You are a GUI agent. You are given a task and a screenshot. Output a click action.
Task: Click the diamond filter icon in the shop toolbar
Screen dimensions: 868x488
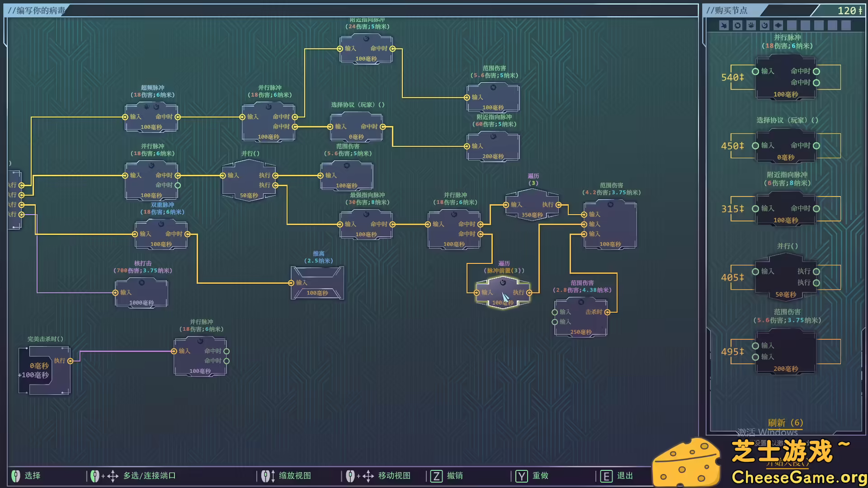point(778,25)
